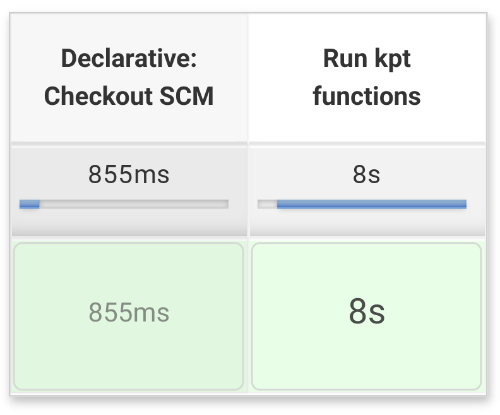Click the Run kpt functions duration progress bar
Image resolution: width=500 pixels, height=415 pixels.
[362, 204]
